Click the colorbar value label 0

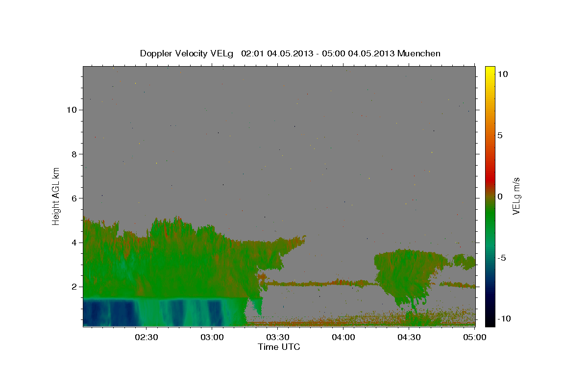[x=500, y=196]
